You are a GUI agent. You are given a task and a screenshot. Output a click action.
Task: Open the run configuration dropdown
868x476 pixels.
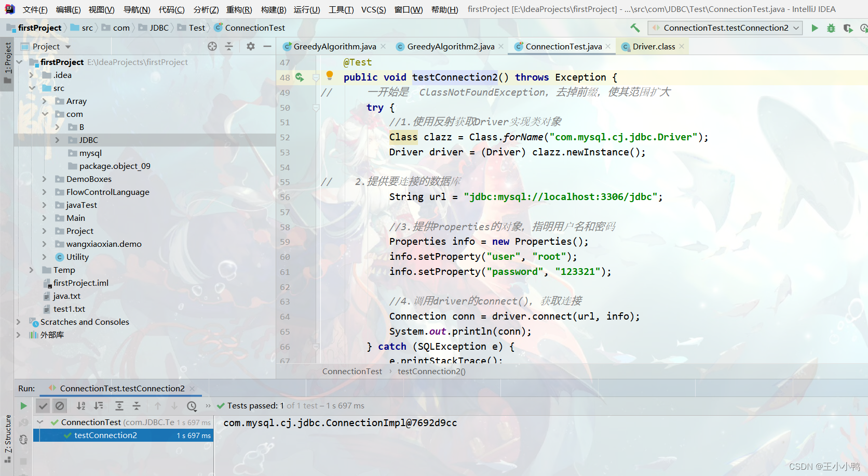pos(725,28)
